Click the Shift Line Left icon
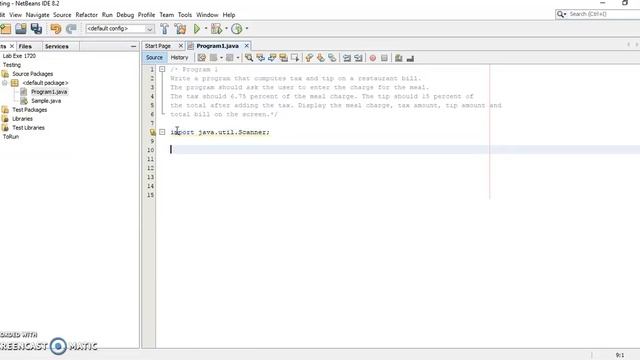Viewport: 640px width, 360px height. point(347,58)
